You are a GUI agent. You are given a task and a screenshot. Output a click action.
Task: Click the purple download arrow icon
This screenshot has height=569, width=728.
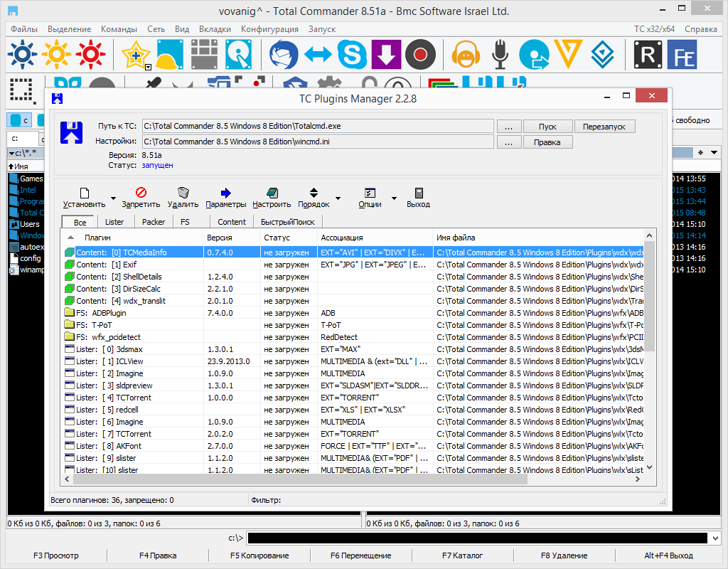tap(386, 55)
